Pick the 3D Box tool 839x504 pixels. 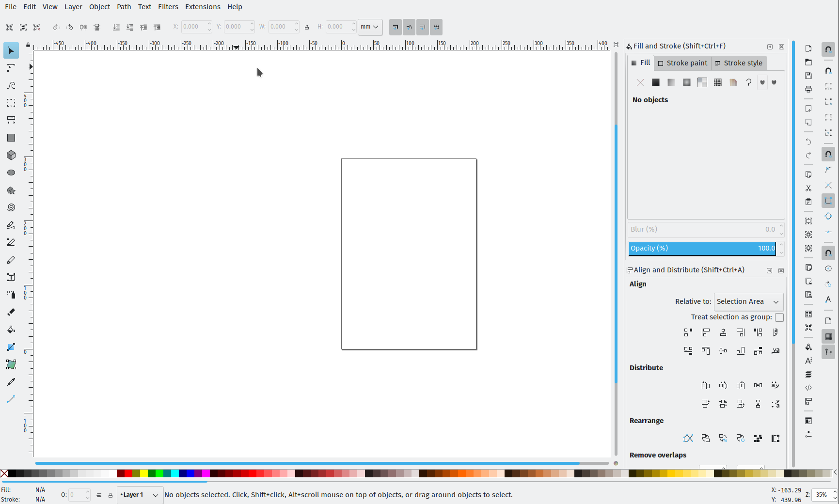[11, 155]
